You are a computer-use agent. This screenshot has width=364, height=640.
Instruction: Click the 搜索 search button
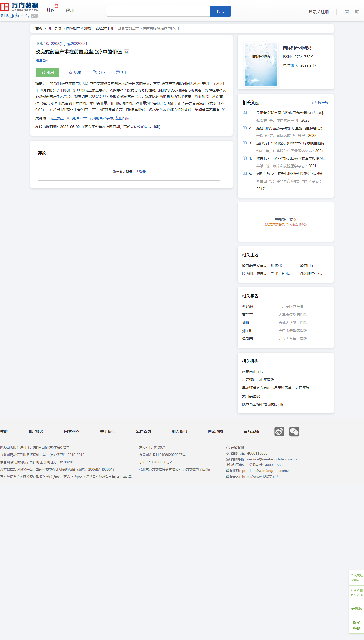[220, 11]
